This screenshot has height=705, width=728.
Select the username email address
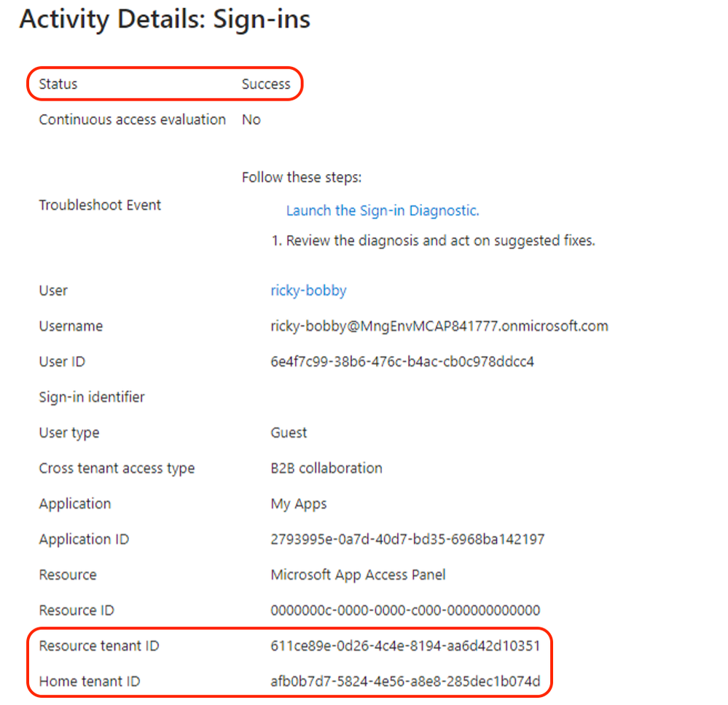coord(439,326)
